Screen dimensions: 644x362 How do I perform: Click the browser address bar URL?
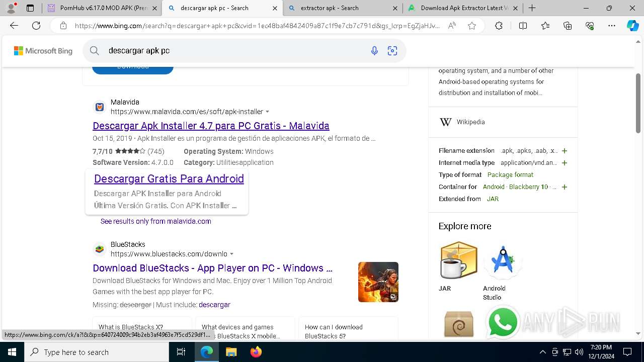click(257, 26)
